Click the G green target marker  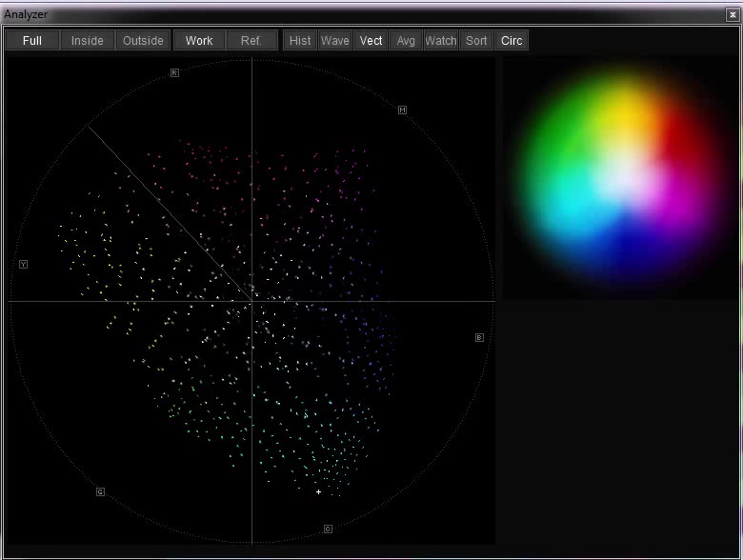pyautogui.click(x=100, y=491)
